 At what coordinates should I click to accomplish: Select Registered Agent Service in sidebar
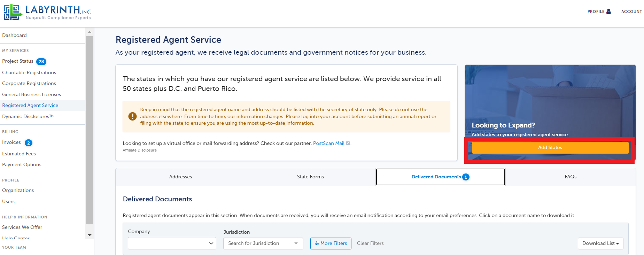tap(30, 106)
